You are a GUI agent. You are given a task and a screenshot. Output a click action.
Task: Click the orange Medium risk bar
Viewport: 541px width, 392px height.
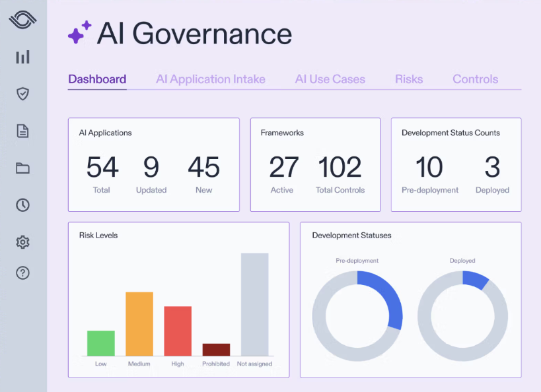tap(139, 324)
